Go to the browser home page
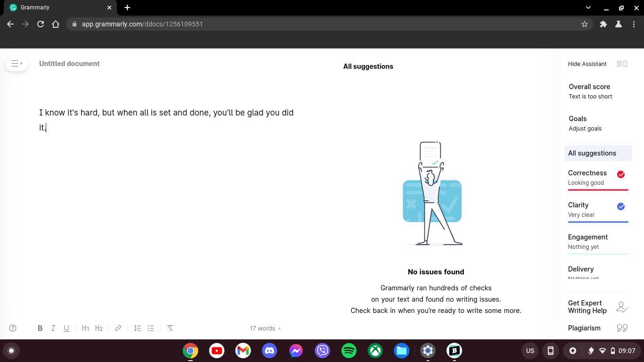 pyautogui.click(x=56, y=24)
